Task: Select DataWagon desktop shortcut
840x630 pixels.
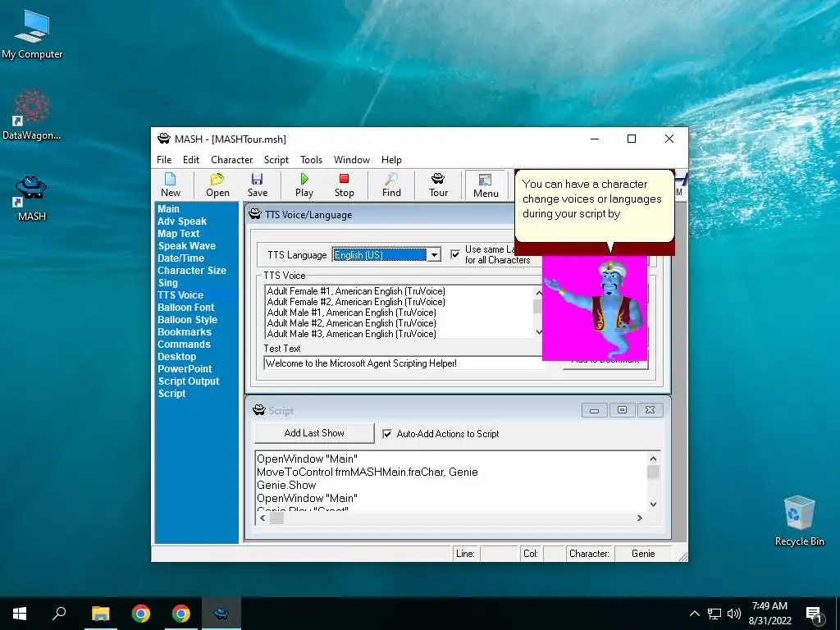Action: pyautogui.click(x=32, y=115)
